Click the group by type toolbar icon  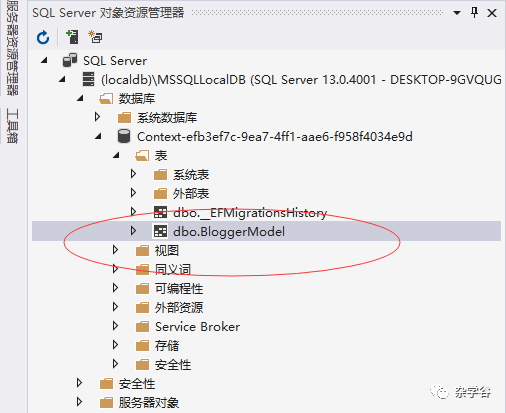coord(95,37)
